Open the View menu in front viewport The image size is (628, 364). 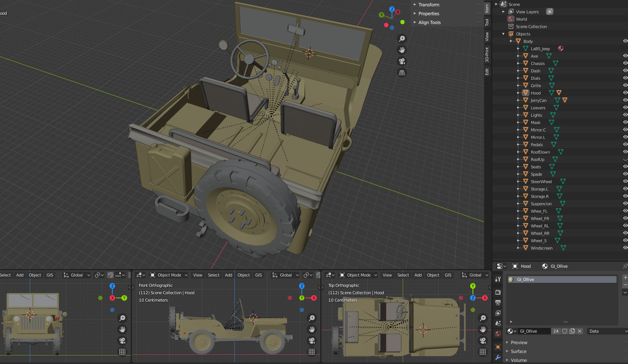[198, 275]
